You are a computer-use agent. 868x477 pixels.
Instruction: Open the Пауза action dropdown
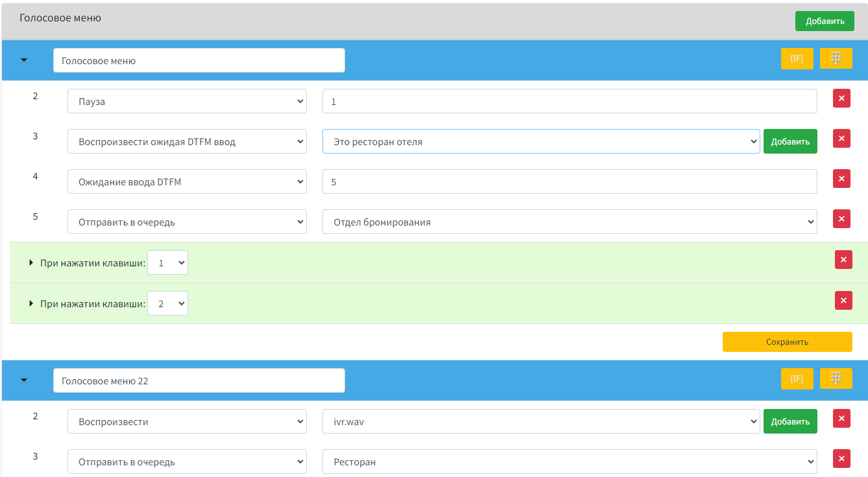tap(187, 101)
